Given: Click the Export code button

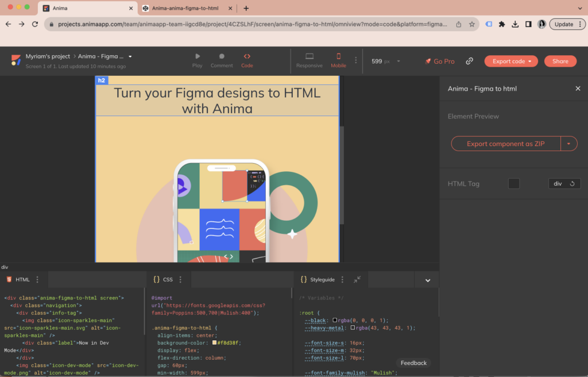Looking at the screenshot, I should coord(510,61).
